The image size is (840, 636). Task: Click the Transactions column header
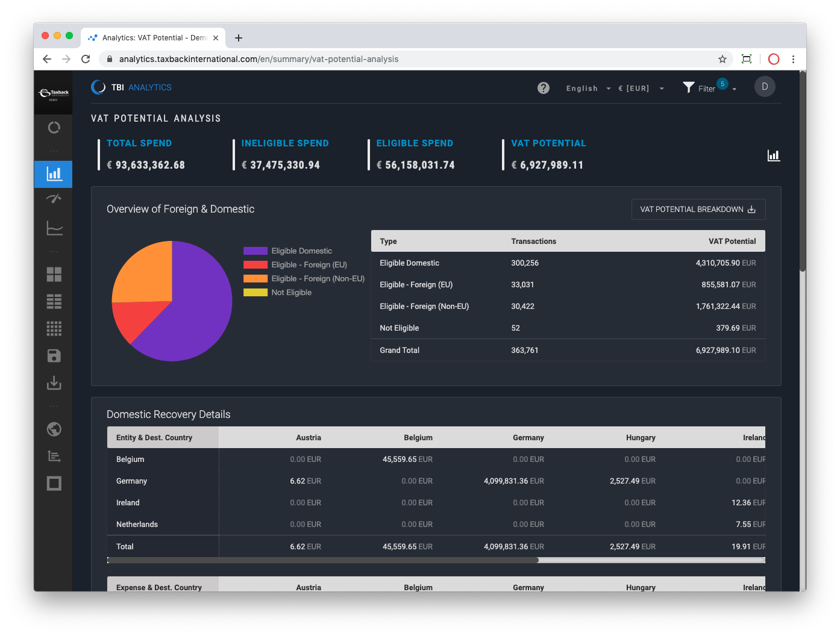click(x=534, y=242)
